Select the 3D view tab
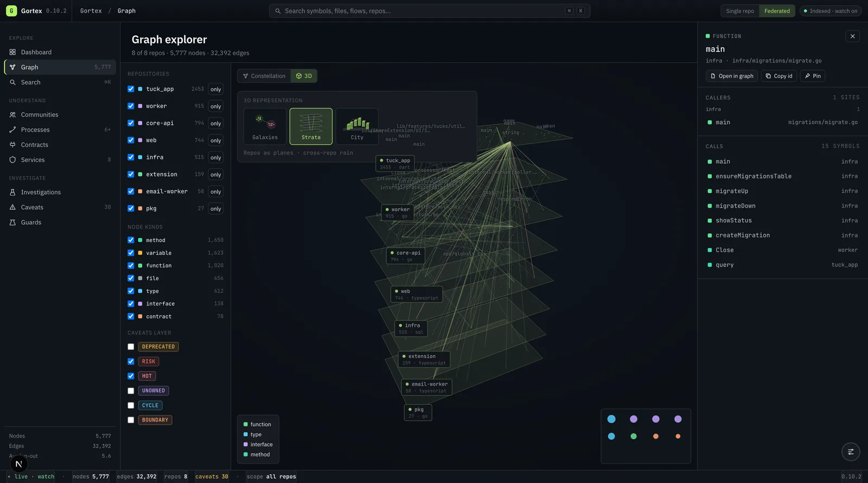This screenshot has height=483, width=868. [x=304, y=76]
